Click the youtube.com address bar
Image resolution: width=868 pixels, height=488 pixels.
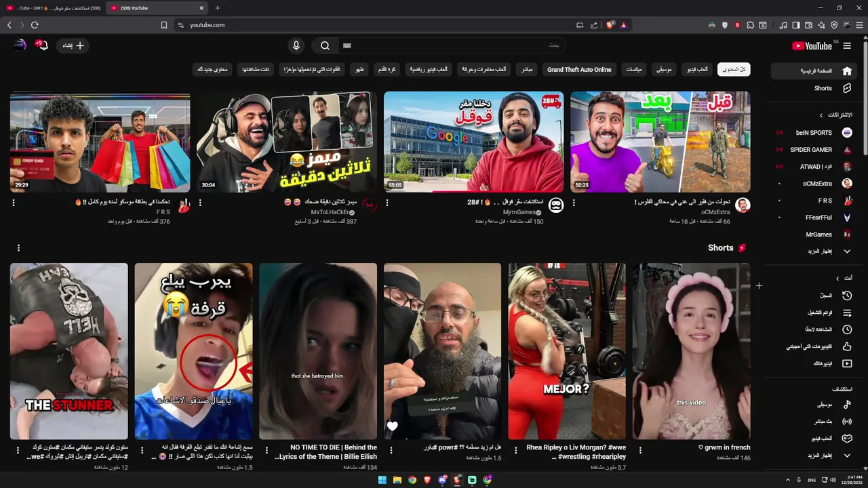376,25
